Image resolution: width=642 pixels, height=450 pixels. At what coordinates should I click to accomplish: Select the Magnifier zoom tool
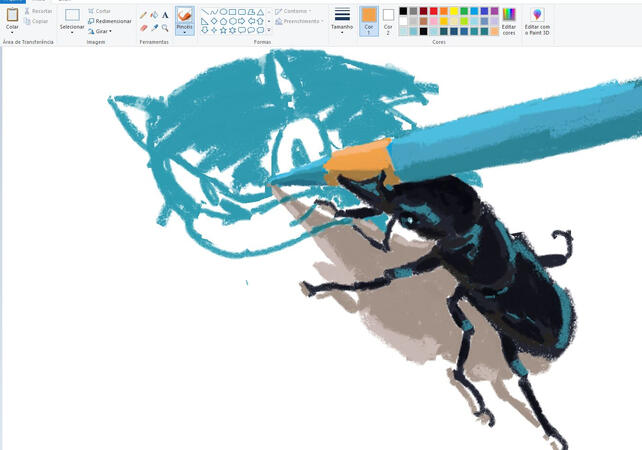(x=165, y=28)
